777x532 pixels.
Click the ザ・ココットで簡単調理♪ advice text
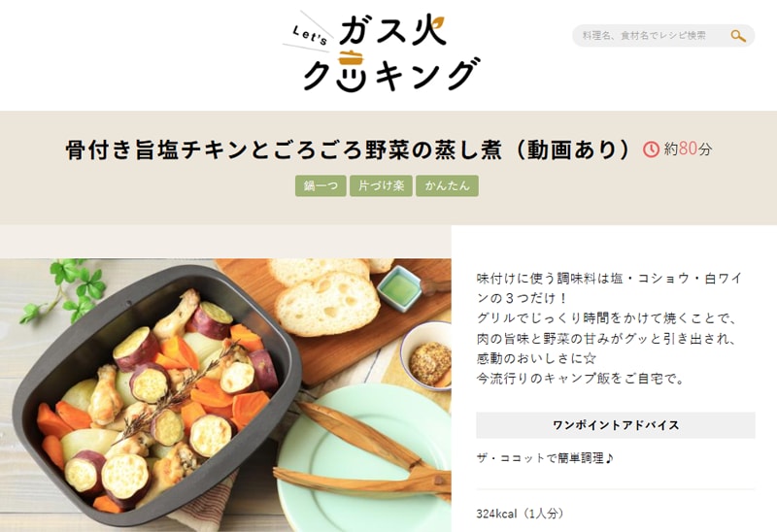coord(545,458)
